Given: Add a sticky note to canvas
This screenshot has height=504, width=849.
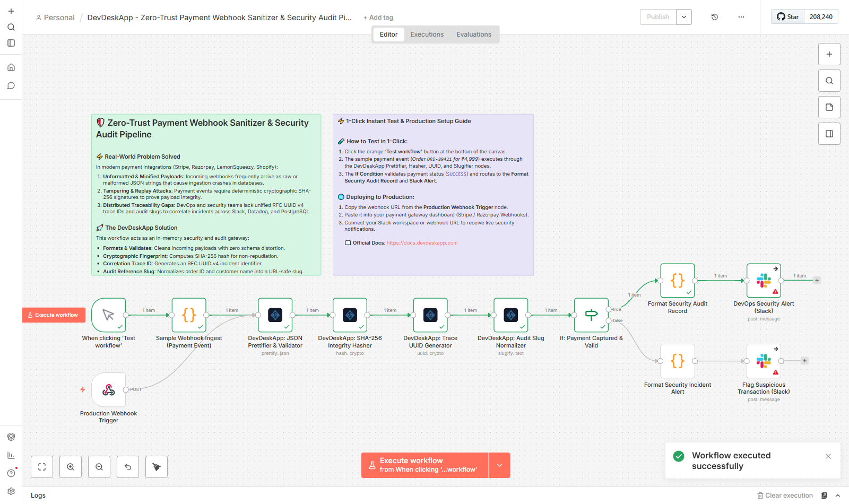Looking at the screenshot, I should pos(829,107).
